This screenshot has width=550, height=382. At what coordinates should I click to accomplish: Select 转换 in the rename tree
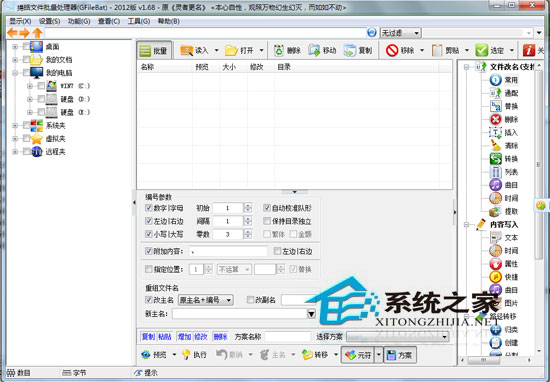point(503,159)
